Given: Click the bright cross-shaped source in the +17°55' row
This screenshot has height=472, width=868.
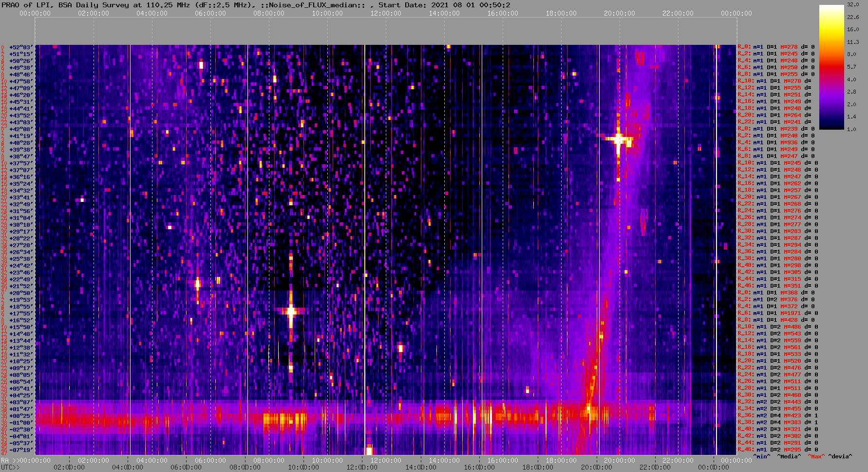Looking at the screenshot, I should pyautogui.click(x=291, y=311).
